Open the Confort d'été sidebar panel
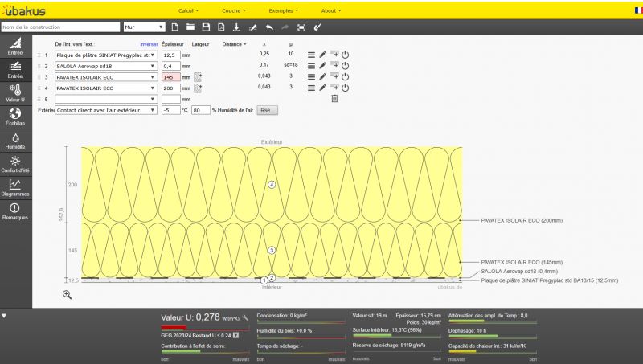This screenshot has height=364, width=643. [15, 164]
